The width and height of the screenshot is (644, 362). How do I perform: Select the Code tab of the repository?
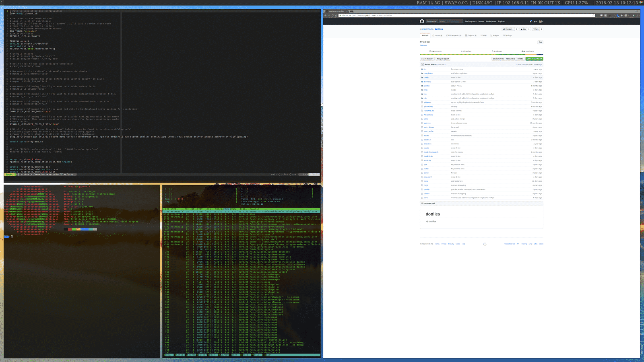[425, 35]
